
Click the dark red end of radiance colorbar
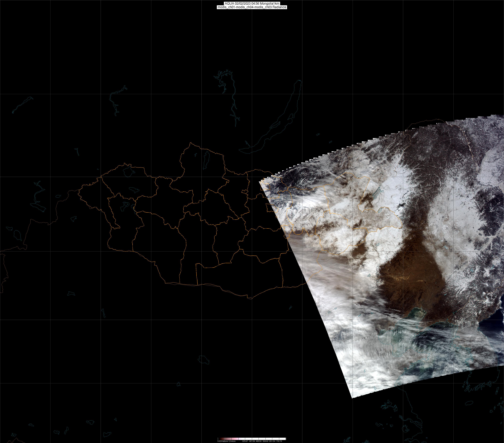tap(221, 439)
